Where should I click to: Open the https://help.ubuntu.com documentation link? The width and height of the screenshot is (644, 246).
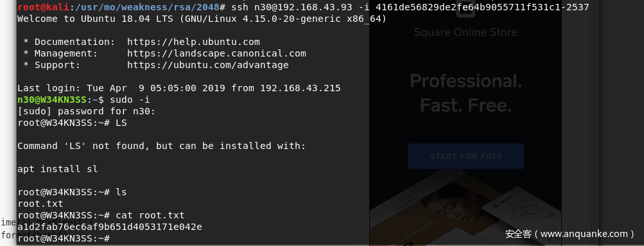(x=193, y=42)
